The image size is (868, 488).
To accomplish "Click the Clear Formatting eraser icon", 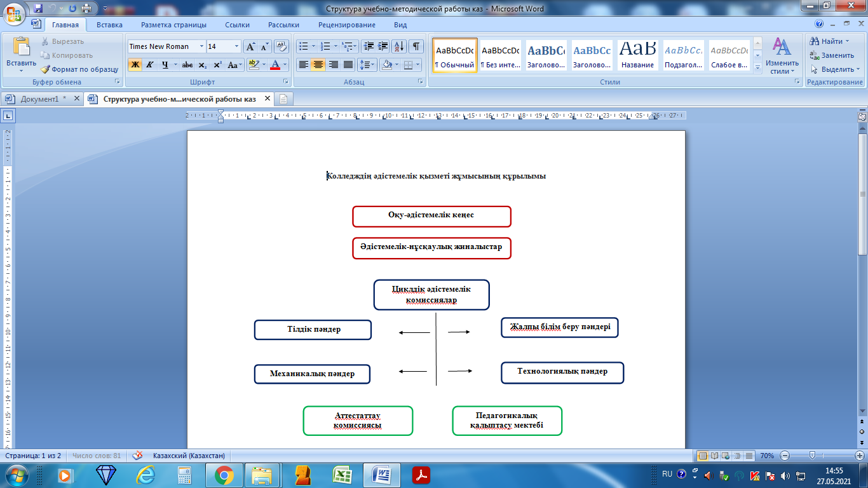I will [x=282, y=46].
